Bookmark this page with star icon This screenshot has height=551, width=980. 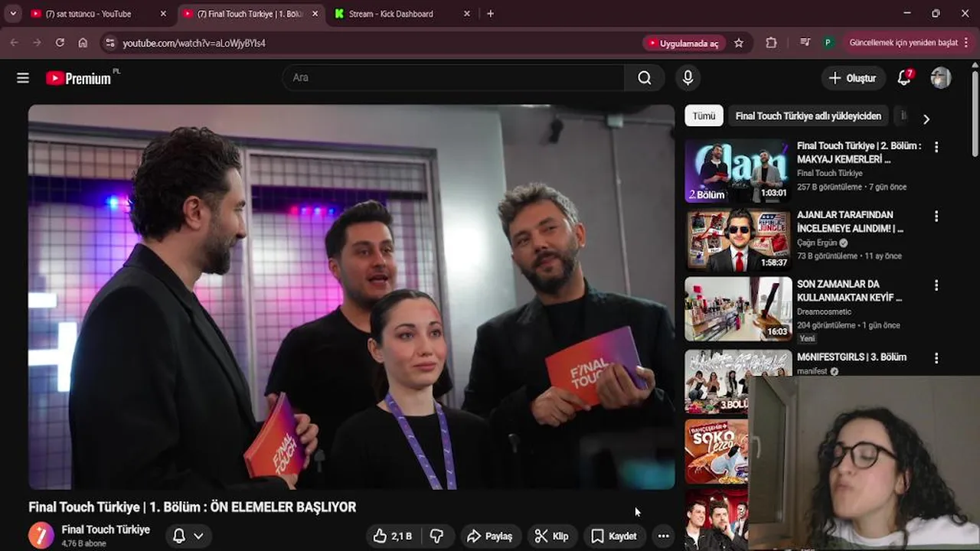(739, 43)
